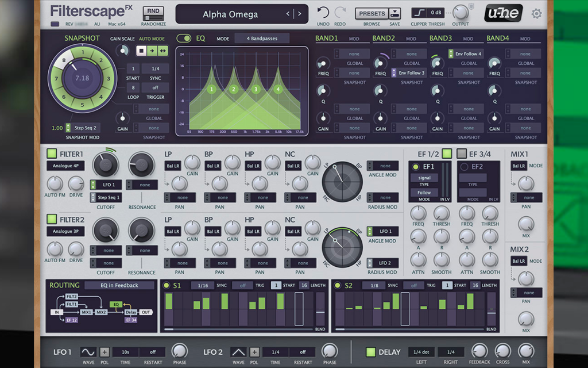This screenshot has width=588, height=368.
Task: Click the Delay block in routing diagram
Action: tap(131, 312)
